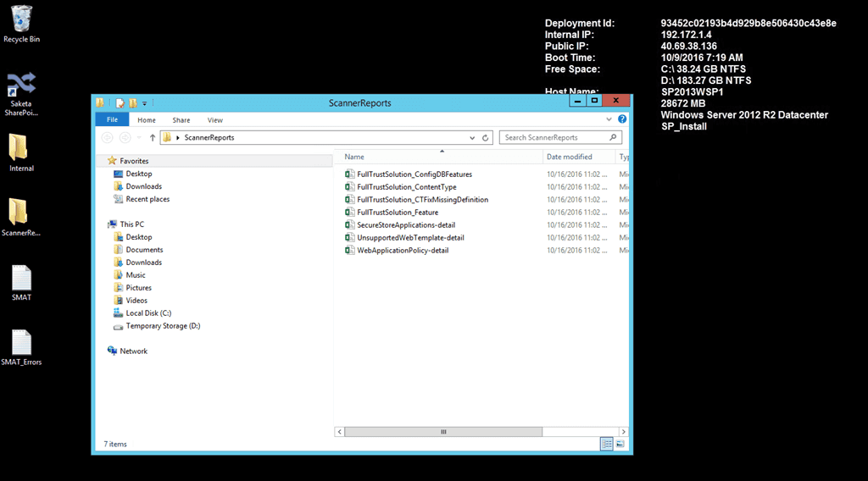Image resolution: width=868 pixels, height=481 pixels.
Task: Open Customize Quick Access Toolbar dropdown
Action: coord(144,103)
